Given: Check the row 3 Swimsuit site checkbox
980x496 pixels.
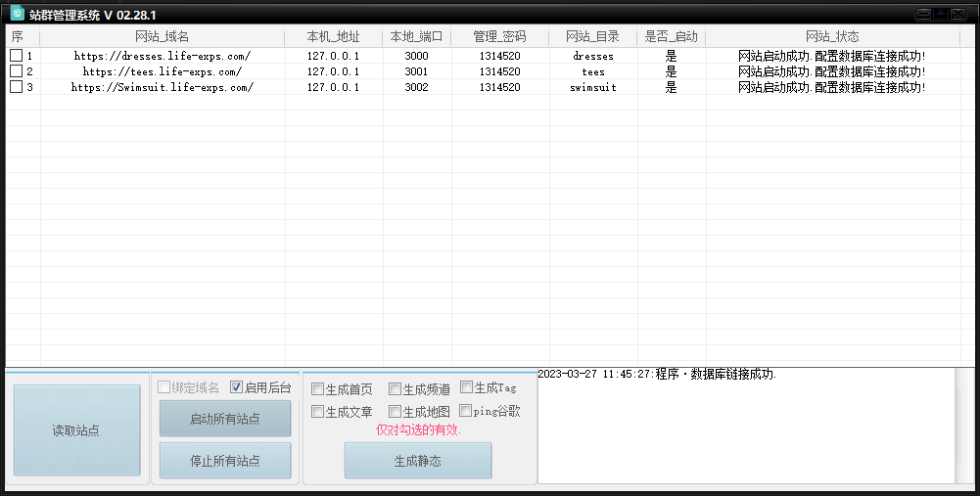Looking at the screenshot, I should [17, 87].
